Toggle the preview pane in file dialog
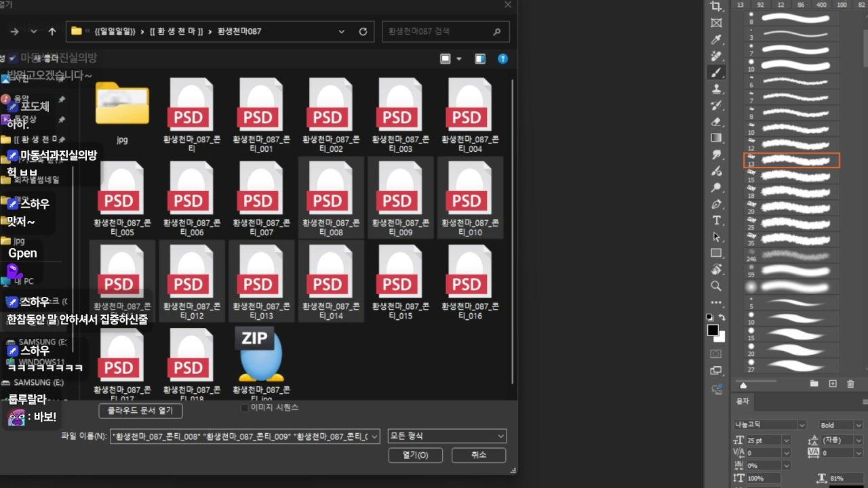 click(480, 59)
